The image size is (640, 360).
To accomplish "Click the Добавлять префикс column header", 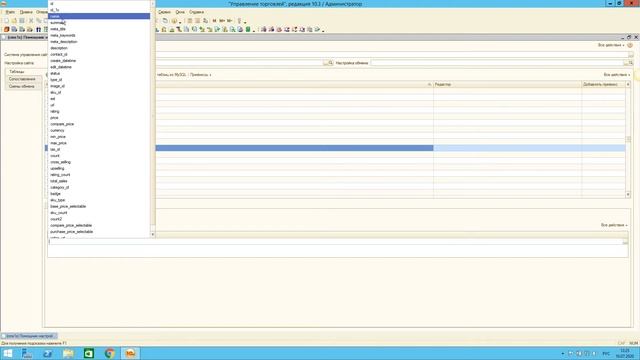I will click(x=603, y=84).
